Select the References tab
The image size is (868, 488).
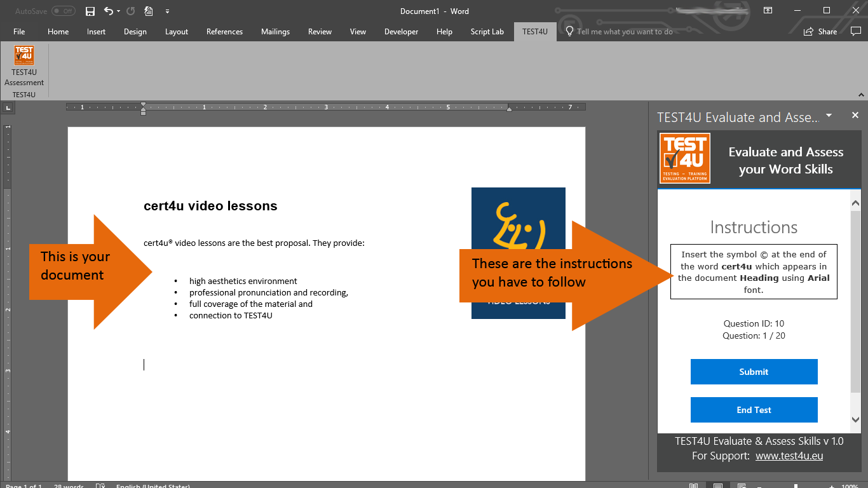point(225,32)
